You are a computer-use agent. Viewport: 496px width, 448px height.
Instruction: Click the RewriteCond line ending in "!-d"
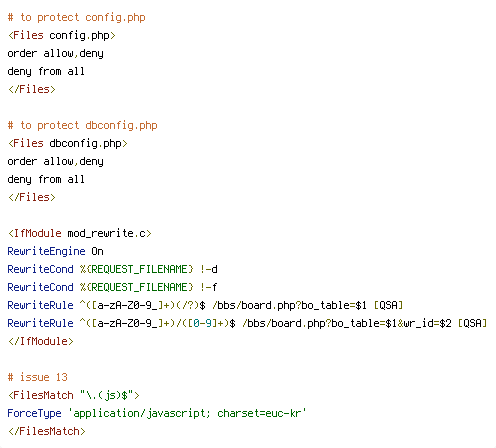[x=112, y=269]
